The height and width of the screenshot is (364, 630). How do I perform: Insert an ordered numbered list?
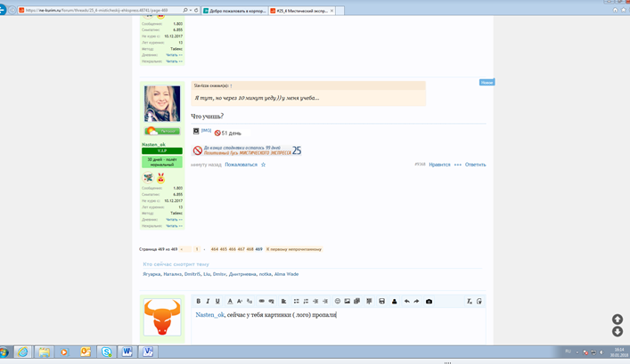click(306, 301)
